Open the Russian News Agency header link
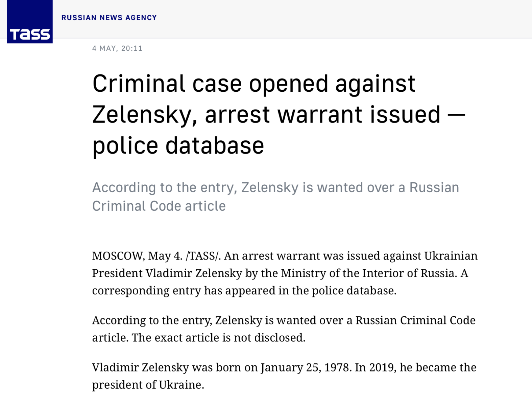 [109, 18]
